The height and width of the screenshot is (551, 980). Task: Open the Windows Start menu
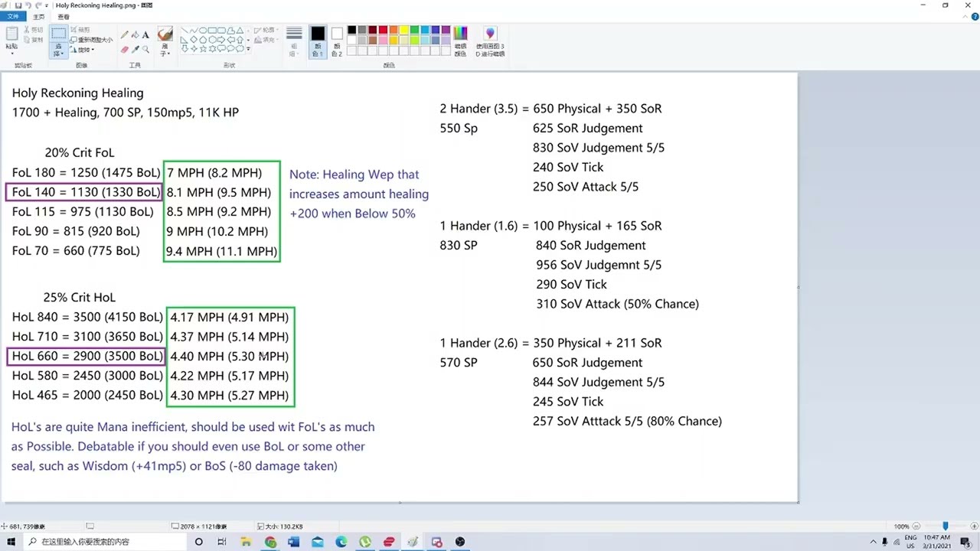pyautogui.click(x=11, y=542)
